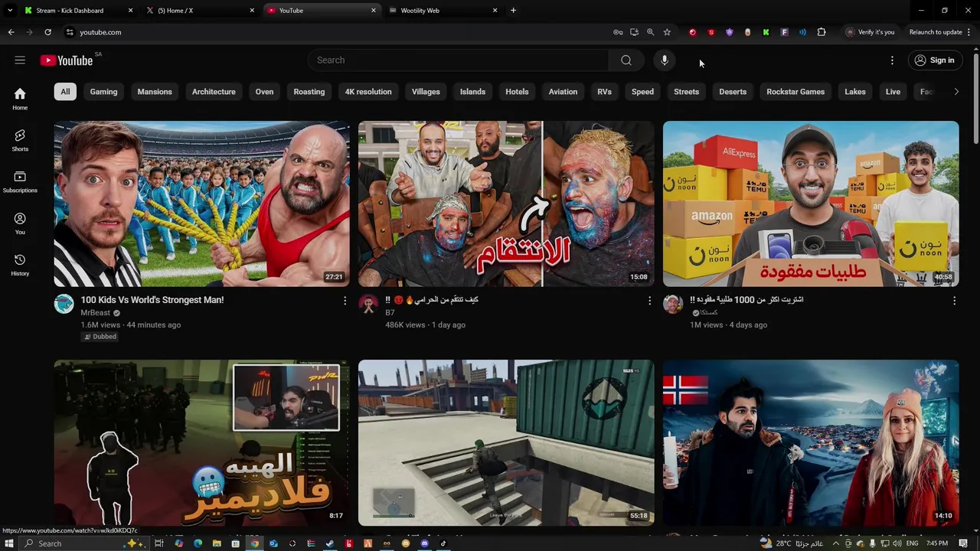The height and width of the screenshot is (551, 980).
Task: Open Steam from the taskbar
Action: 329,543
